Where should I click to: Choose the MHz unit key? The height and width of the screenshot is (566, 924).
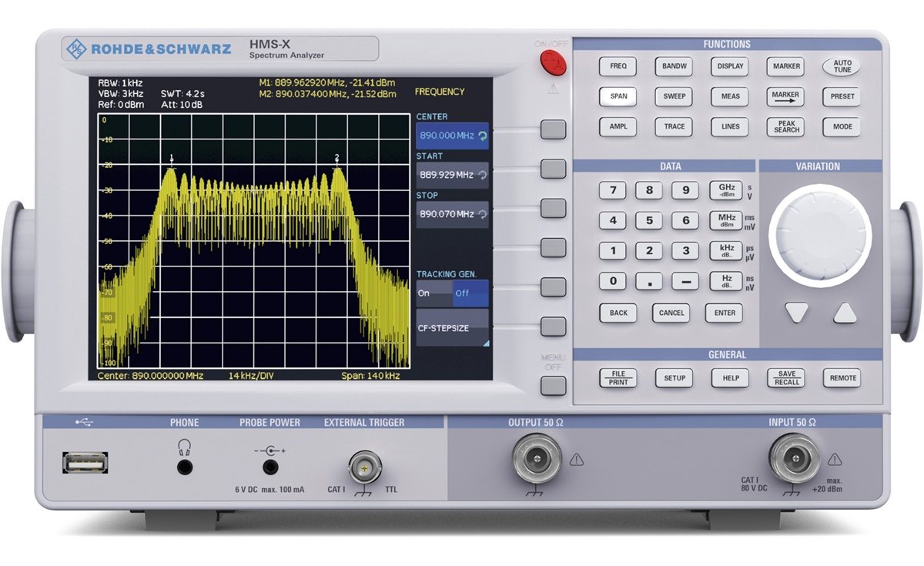click(x=726, y=221)
